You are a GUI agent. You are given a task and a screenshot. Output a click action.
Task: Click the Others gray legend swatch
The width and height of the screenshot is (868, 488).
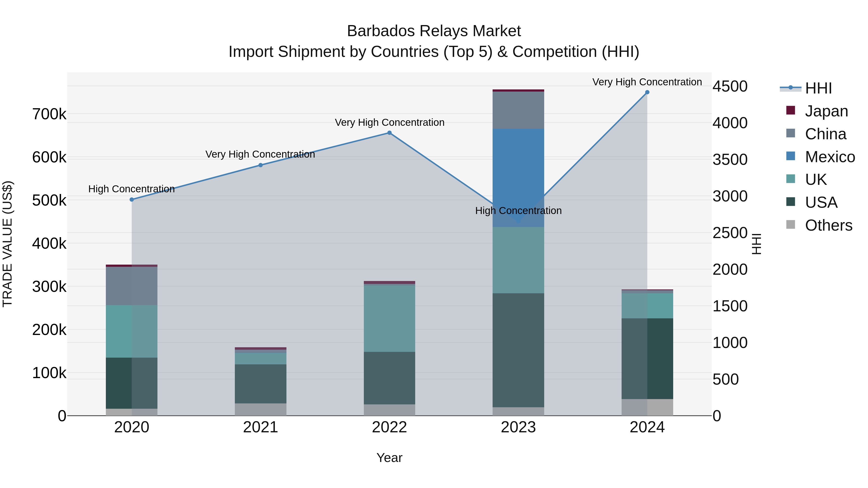pyautogui.click(x=791, y=225)
